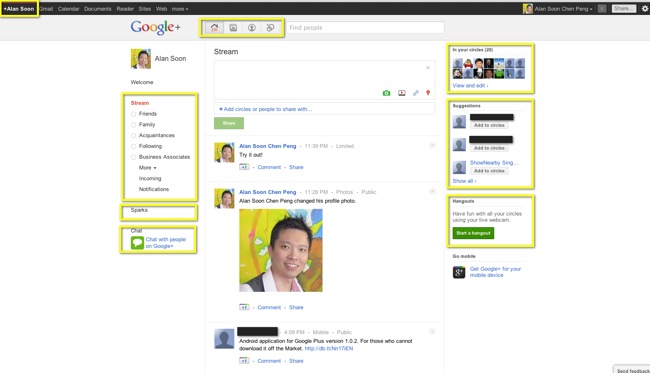Viewport: 650px width, 373px height.
Task: Comment on the 'Try it out!' post
Action: (269, 167)
